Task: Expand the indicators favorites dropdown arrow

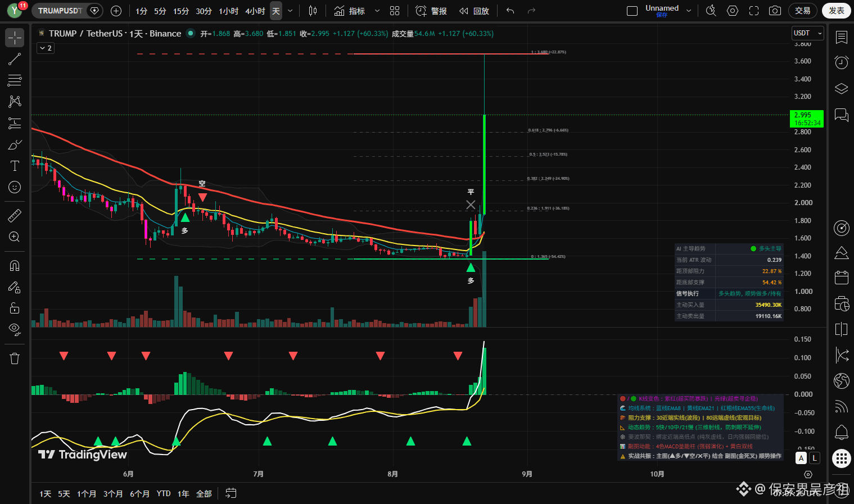Action: pyautogui.click(x=377, y=11)
